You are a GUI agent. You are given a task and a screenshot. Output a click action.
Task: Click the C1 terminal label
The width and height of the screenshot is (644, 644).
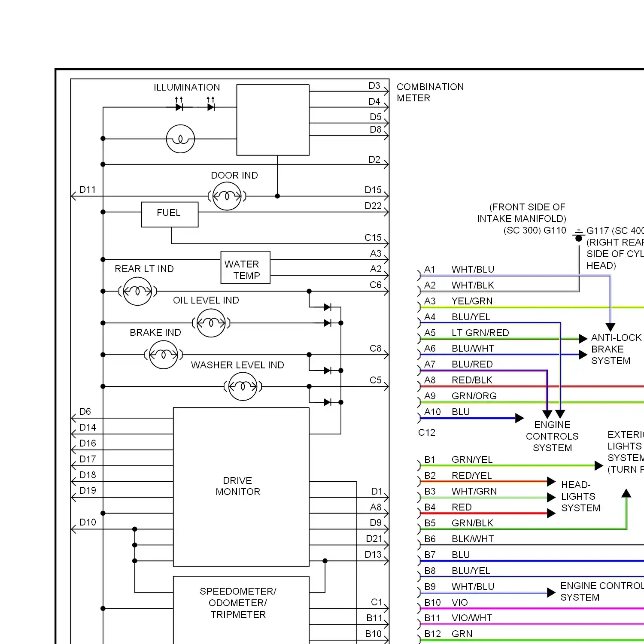(x=377, y=602)
